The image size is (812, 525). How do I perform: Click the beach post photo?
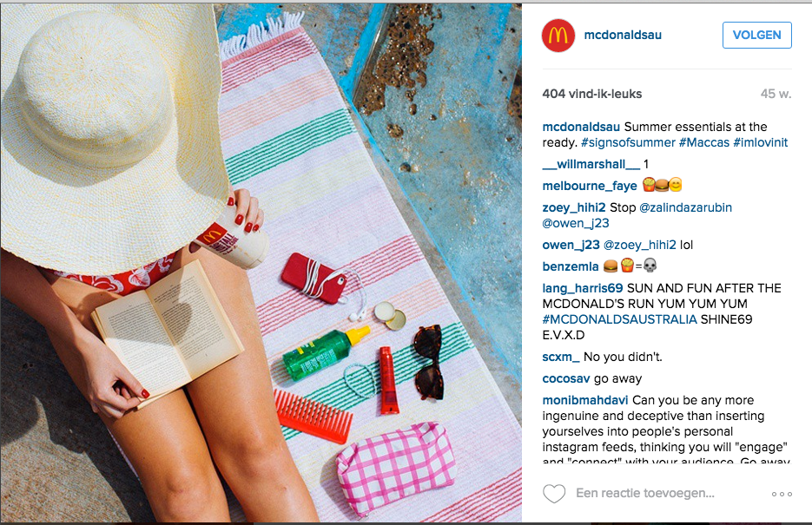pos(261,263)
